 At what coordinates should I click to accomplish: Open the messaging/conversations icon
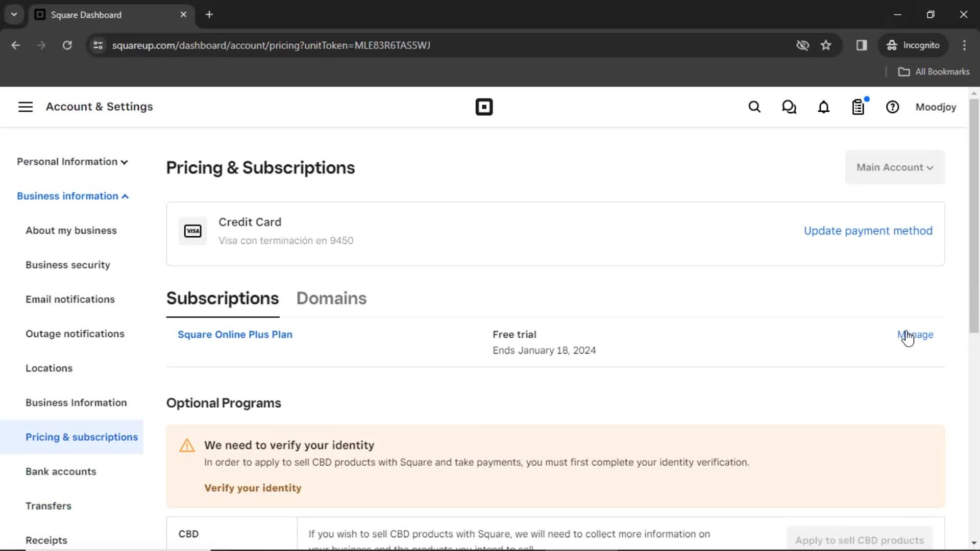[789, 106]
